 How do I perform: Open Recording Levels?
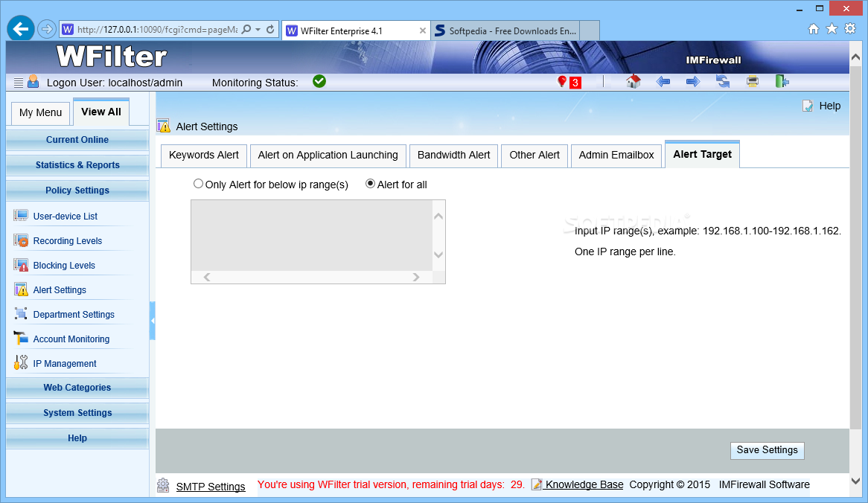[x=68, y=240]
